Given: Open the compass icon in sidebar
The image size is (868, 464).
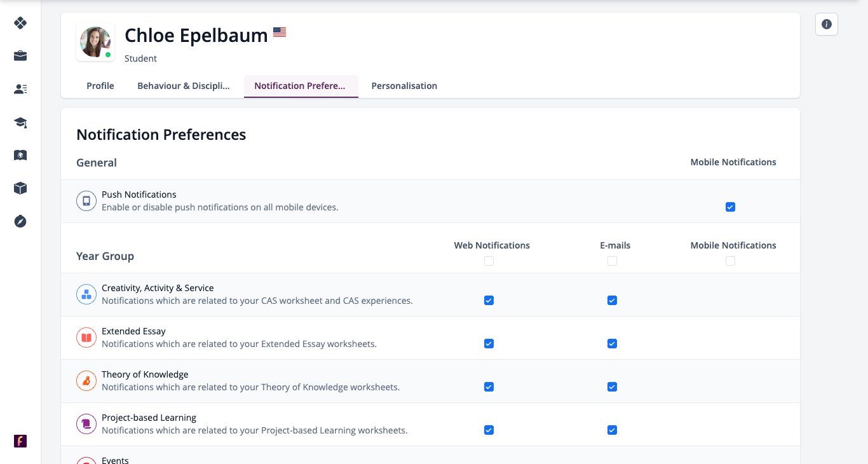Looking at the screenshot, I should (x=20, y=221).
